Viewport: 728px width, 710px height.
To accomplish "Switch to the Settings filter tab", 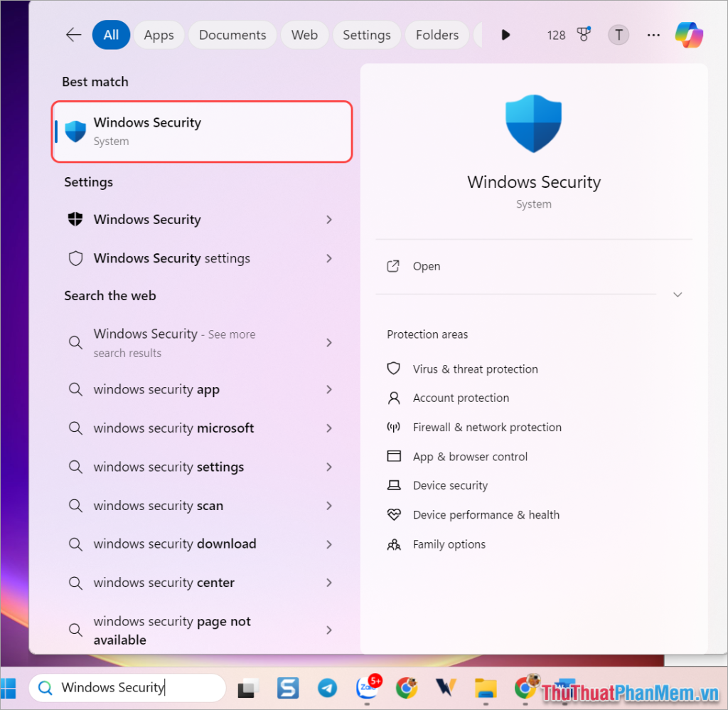I will point(367,35).
